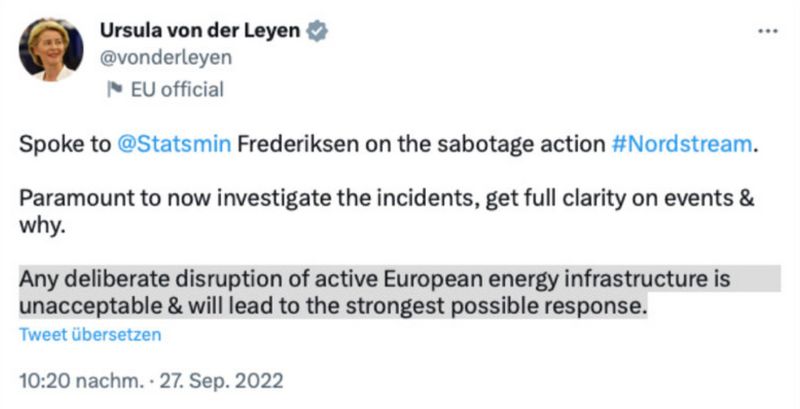
Task: Click the EU official label
Action: point(177,90)
